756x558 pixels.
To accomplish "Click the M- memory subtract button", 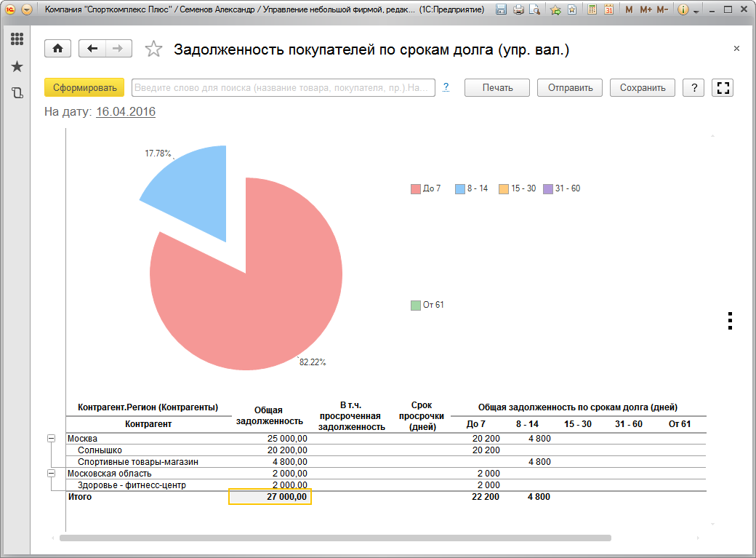I will (662, 9).
